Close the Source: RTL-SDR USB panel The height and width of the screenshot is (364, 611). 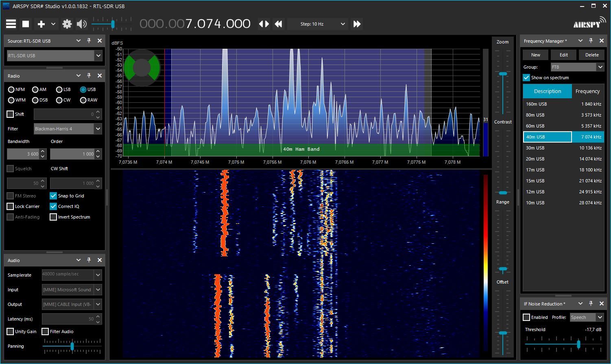pyautogui.click(x=100, y=41)
